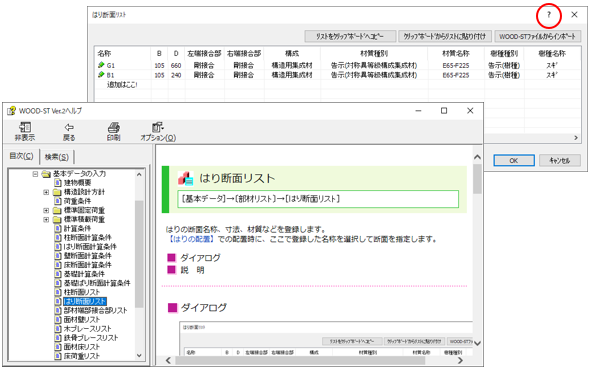Click the page icon next to 計算条件
Viewport: 590px width, 370px height.
pos(58,228)
